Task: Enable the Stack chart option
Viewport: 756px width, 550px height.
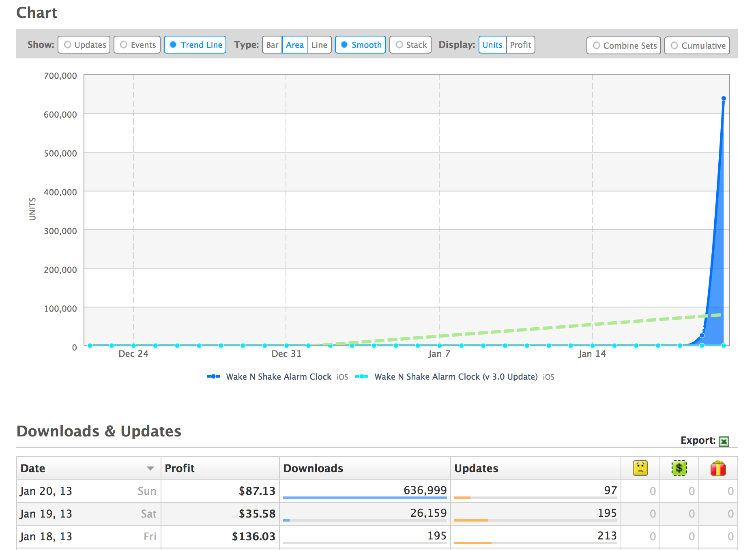Action: [410, 45]
